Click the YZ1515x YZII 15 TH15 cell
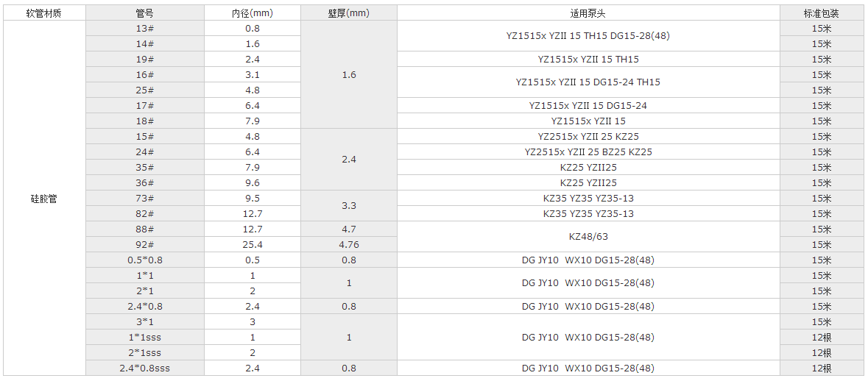Viewport: 868px width, 381px height. click(588, 60)
